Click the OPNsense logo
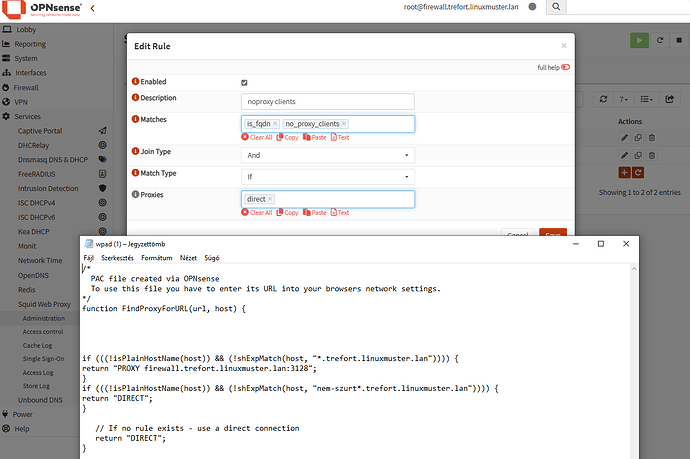Viewport: 690px width, 459px height. coord(42,9)
